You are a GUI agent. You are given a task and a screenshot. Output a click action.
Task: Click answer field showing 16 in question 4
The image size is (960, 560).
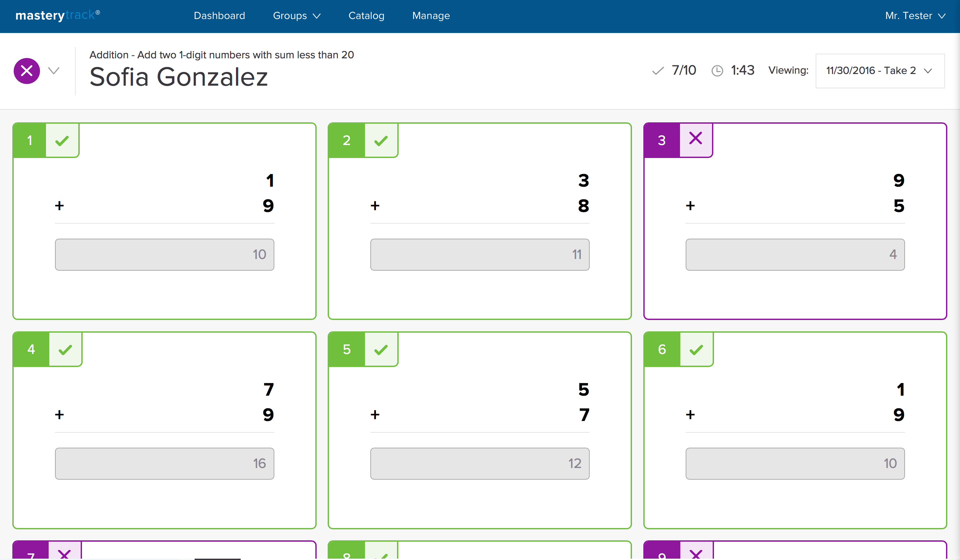coord(164,463)
